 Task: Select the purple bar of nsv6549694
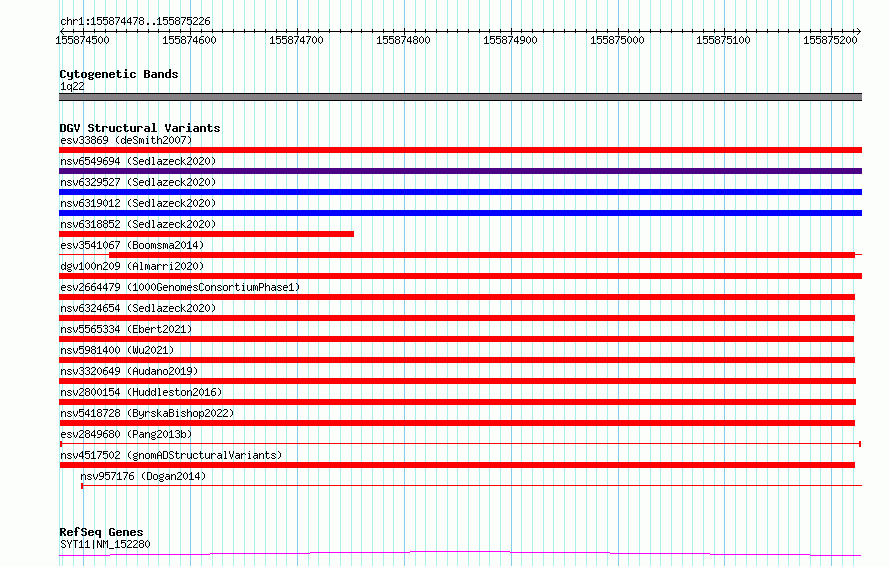[460, 171]
